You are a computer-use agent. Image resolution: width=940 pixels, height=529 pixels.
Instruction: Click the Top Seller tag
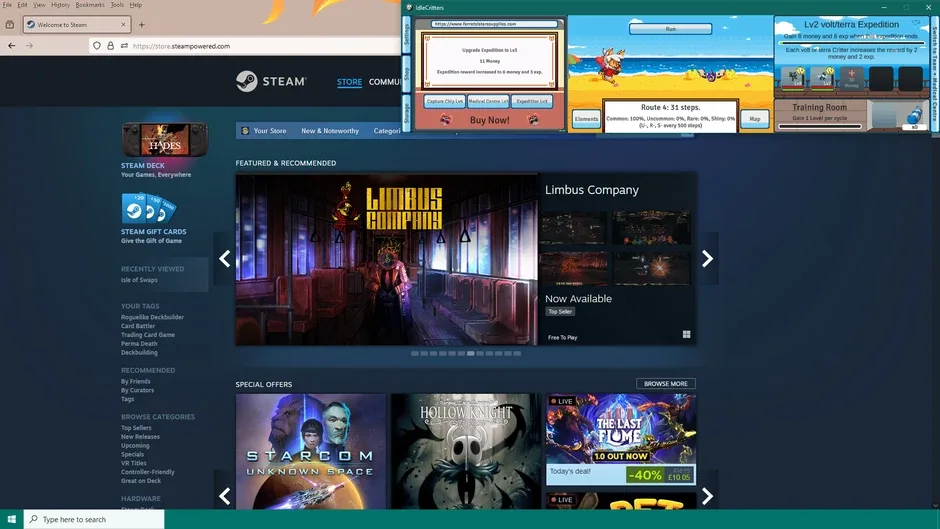[x=560, y=312]
